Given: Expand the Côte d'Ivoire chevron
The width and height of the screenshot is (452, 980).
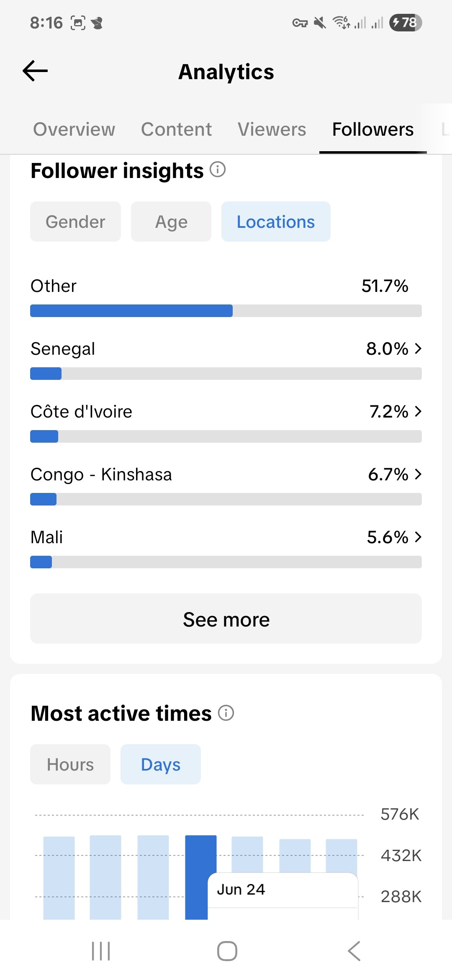Looking at the screenshot, I should click(x=418, y=411).
